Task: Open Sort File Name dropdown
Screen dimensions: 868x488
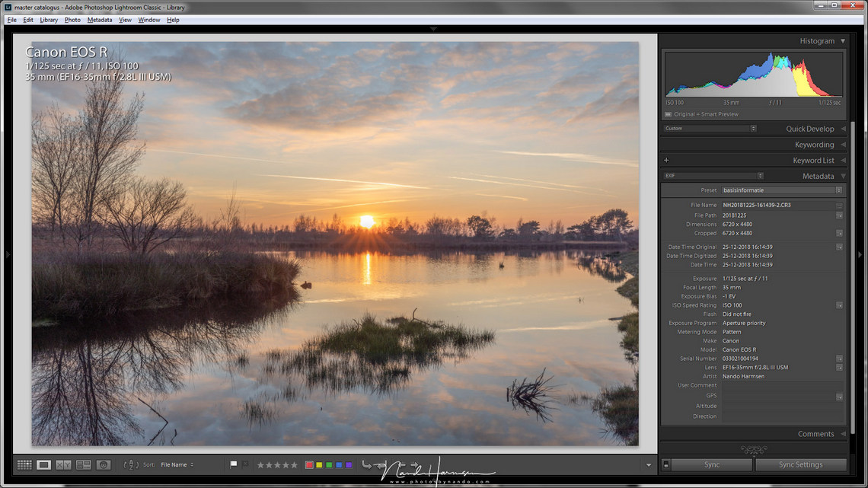Action: click(177, 464)
